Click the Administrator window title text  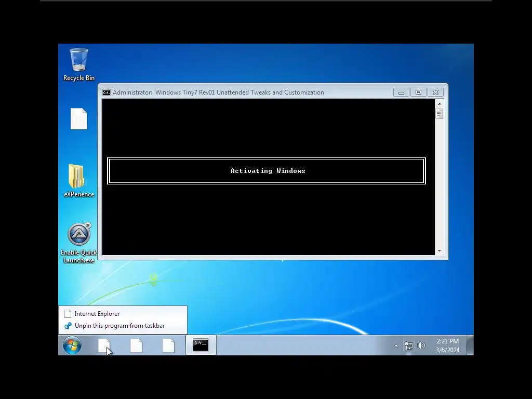click(x=218, y=92)
